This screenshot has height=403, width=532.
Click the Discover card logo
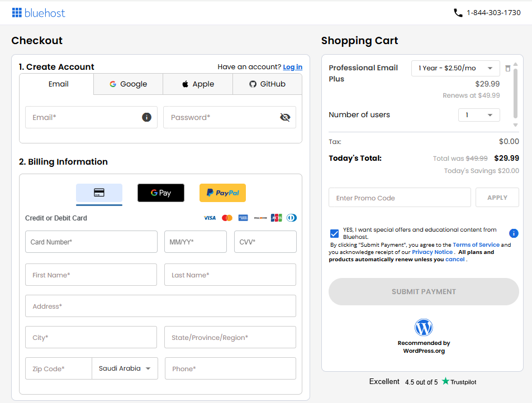pyautogui.click(x=260, y=218)
